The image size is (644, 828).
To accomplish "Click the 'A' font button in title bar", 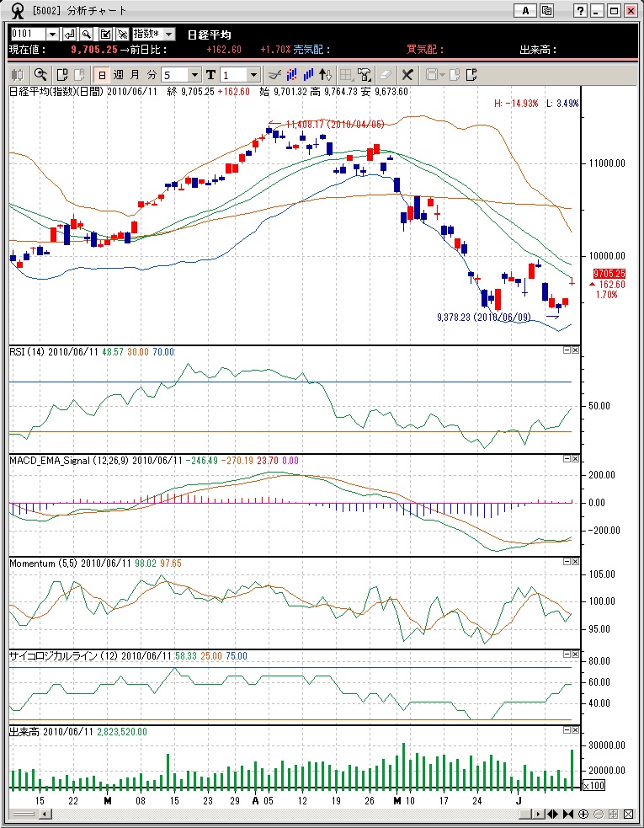I will (x=526, y=11).
